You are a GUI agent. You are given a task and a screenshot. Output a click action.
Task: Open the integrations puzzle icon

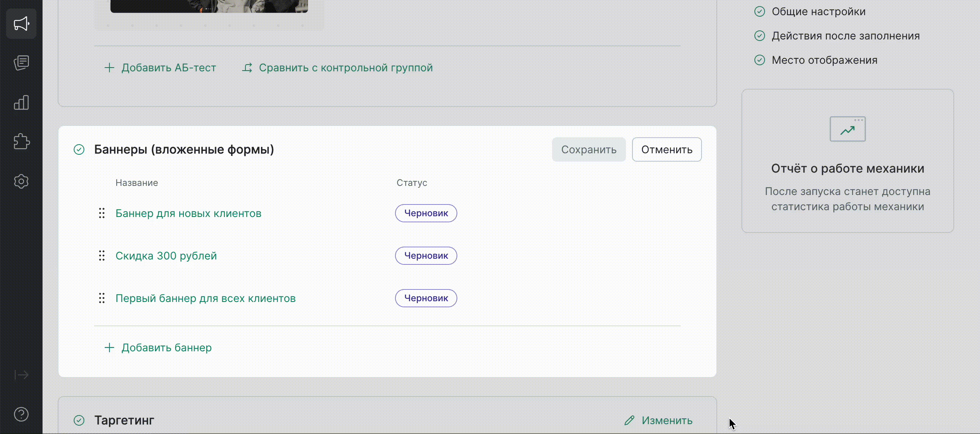(21, 142)
